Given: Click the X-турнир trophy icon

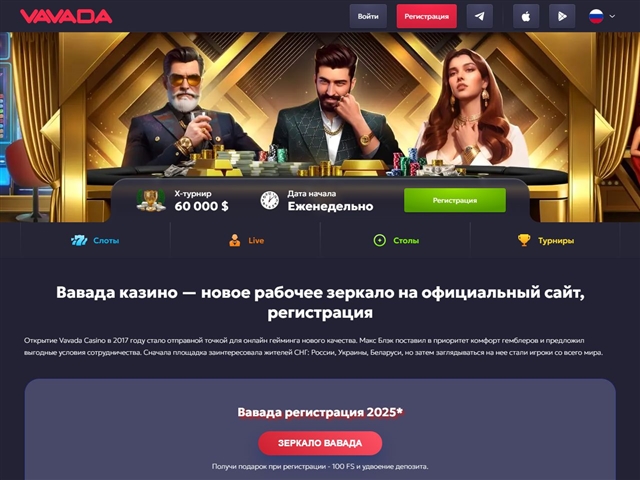Looking at the screenshot, I should pos(151,200).
